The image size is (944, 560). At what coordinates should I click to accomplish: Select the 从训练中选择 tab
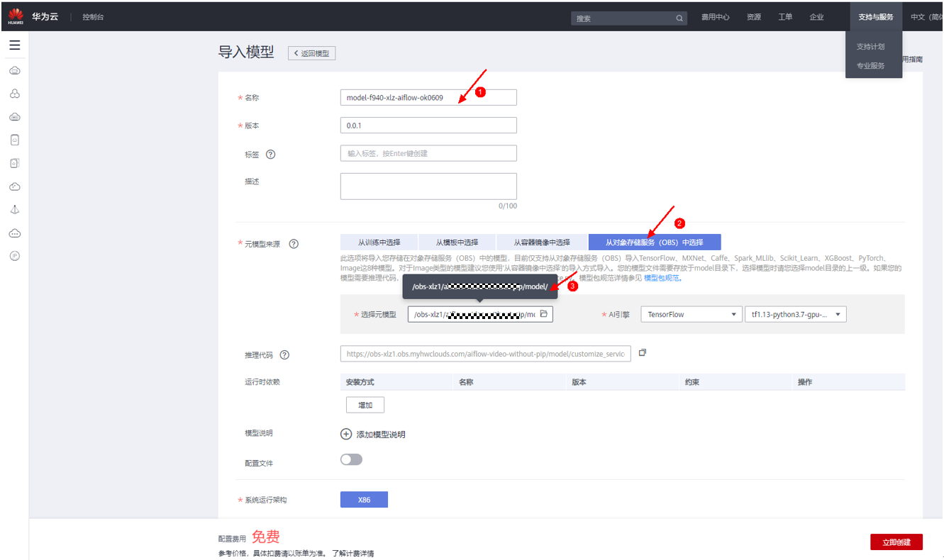pos(379,242)
